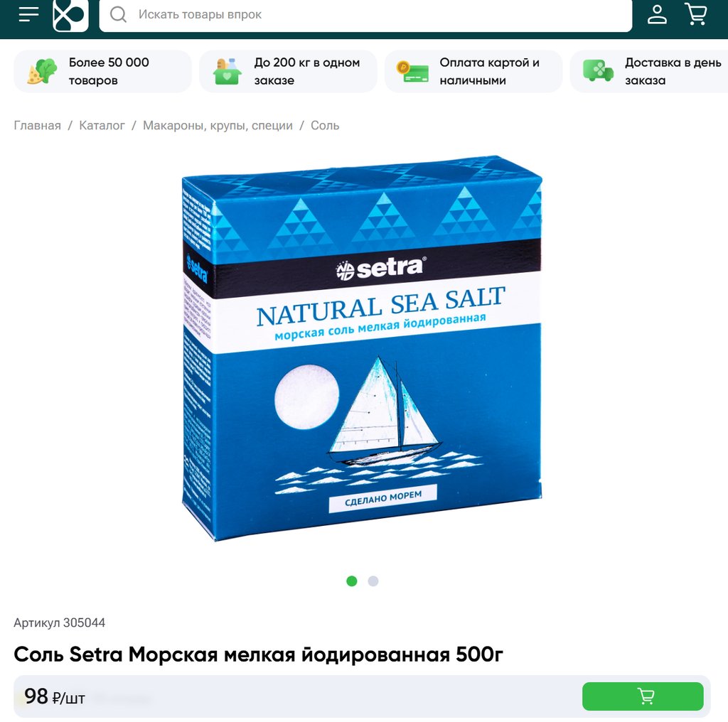This screenshot has height=722, width=728.
Task: Open the Соль category breadcrumb
Action: click(325, 125)
